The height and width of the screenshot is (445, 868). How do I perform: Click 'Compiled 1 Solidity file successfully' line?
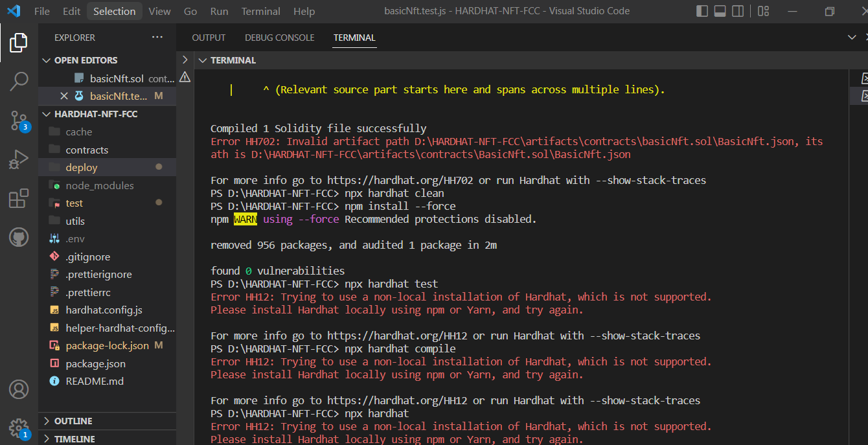click(x=318, y=128)
